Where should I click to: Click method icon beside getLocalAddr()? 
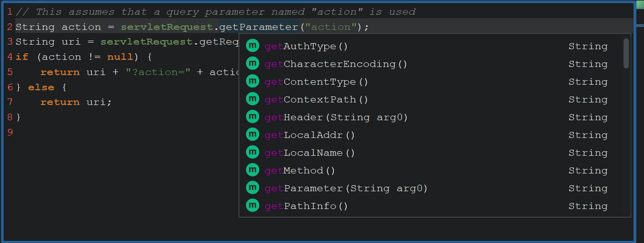coord(253,134)
